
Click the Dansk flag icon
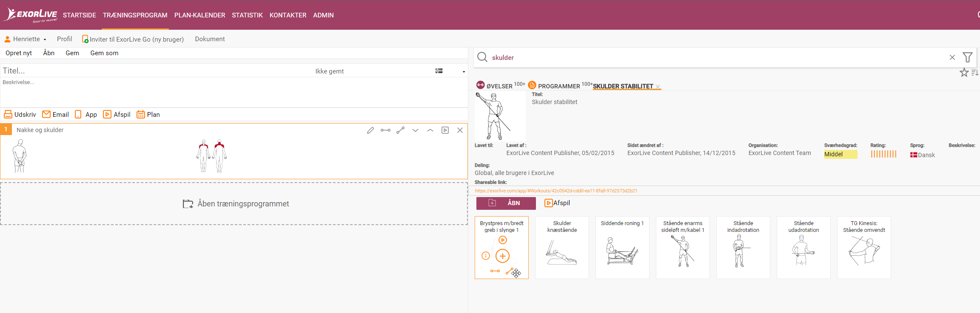pos(913,155)
